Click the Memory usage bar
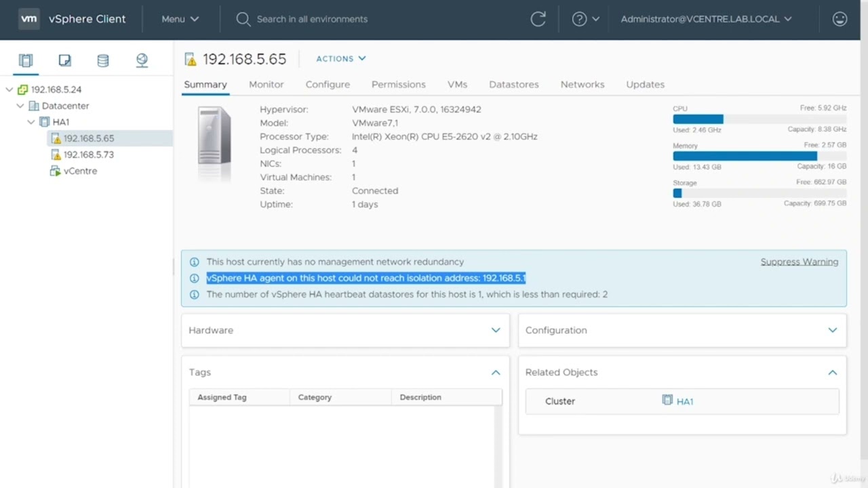Screen dimensions: 868x488 click(x=759, y=156)
